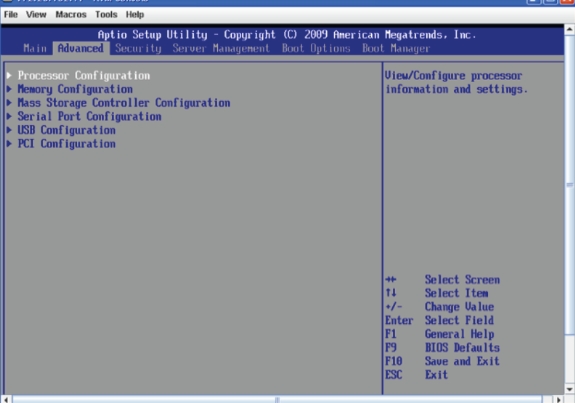Expand Processor Configuration submenu arrow

point(9,76)
